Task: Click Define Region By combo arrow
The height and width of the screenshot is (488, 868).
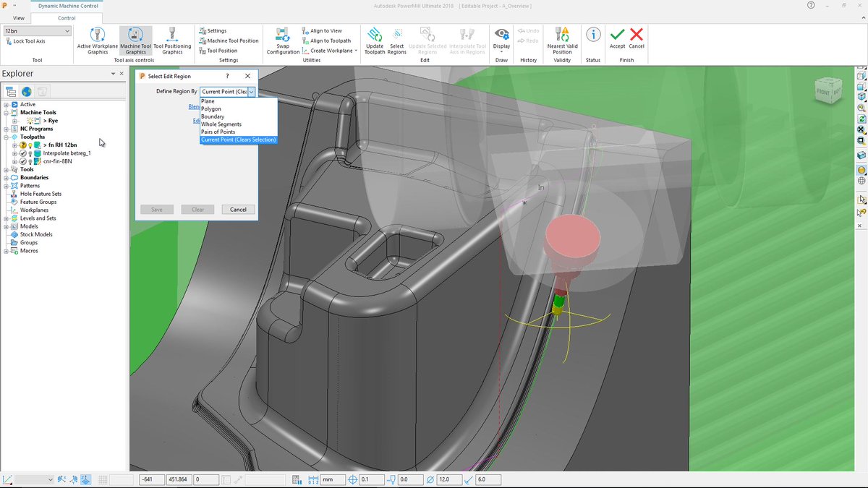Action: click(x=251, y=92)
